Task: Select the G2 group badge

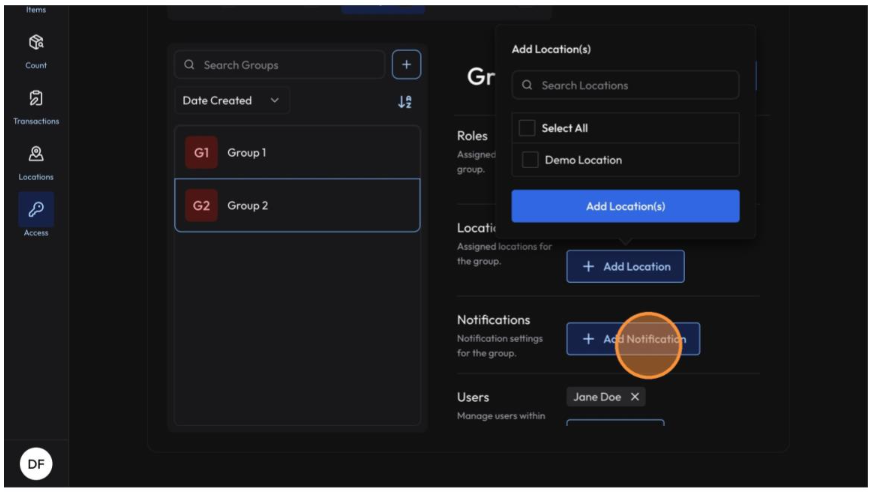Action: click(x=201, y=205)
